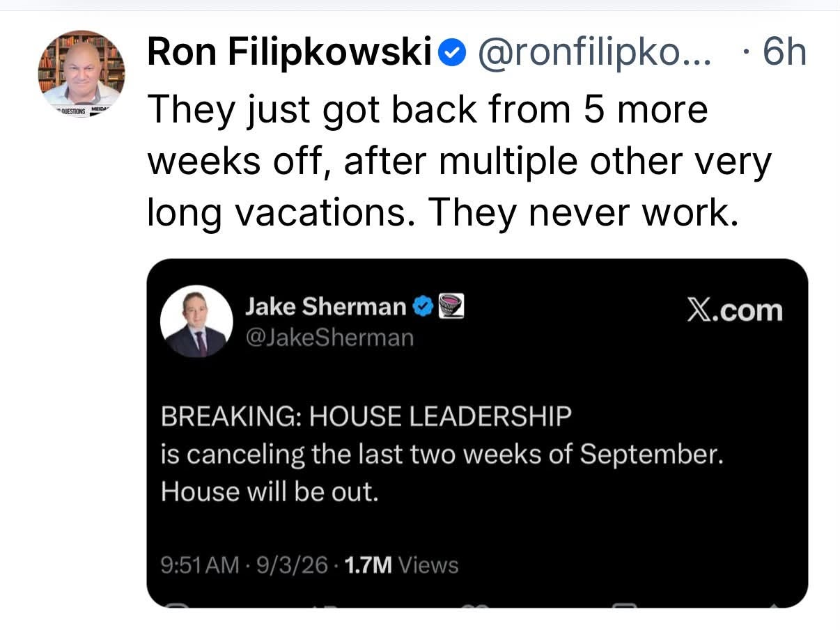The width and height of the screenshot is (840, 630).
Task: Click the 1.7M Views counter
Action: 402,565
